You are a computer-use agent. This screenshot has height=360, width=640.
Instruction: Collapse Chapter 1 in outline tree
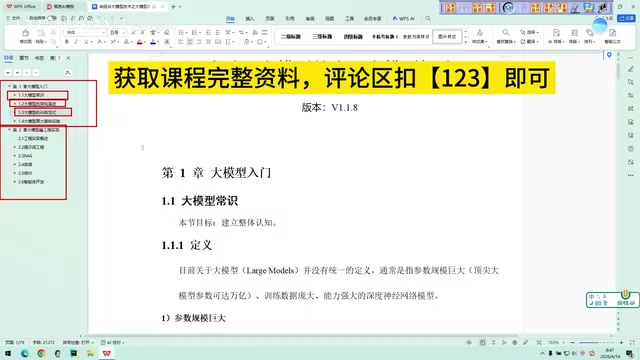[x=10, y=87]
